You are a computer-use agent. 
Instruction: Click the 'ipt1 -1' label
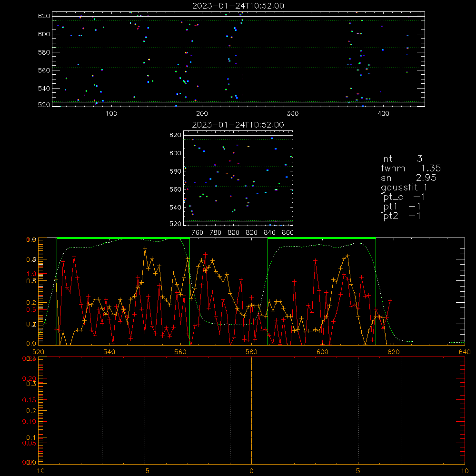[401, 207]
